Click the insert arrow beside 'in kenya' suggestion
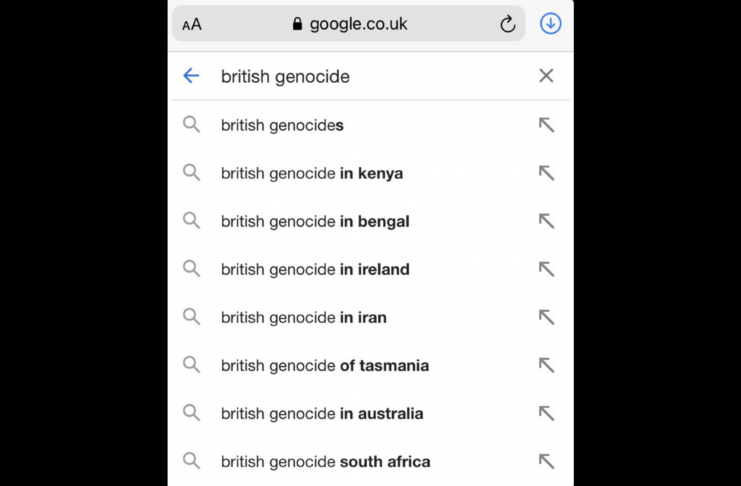The height and width of the screenshot is (486, 741). (546, 173)
